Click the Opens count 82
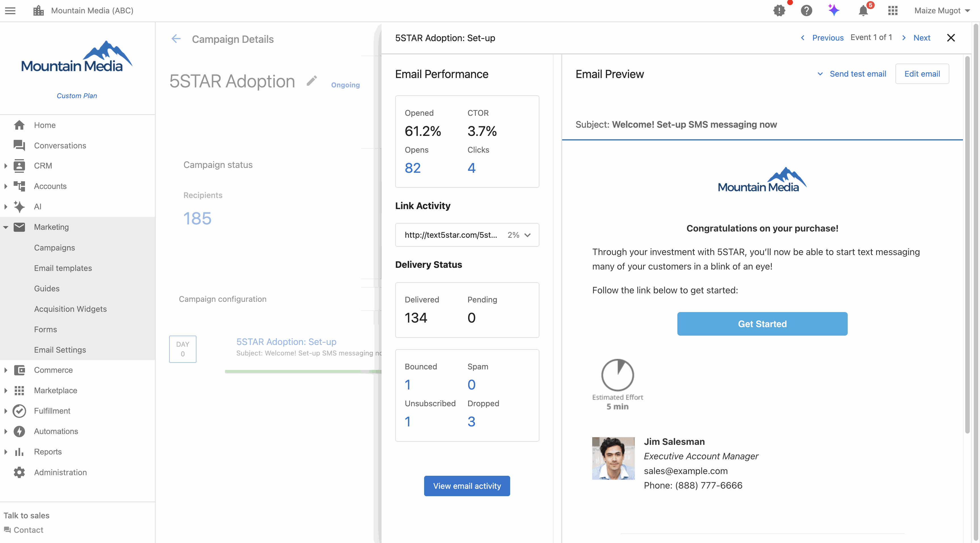The image size is (980, 543). click(412, 168)
